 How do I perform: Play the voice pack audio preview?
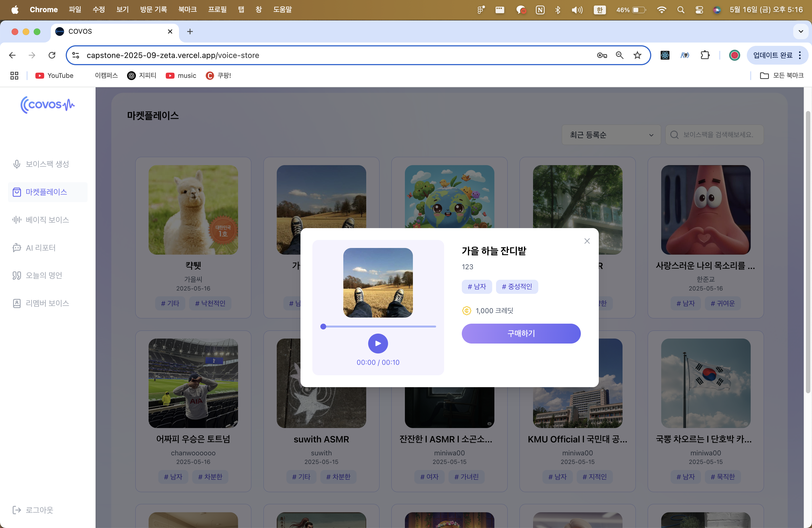[x=378, y=343]
